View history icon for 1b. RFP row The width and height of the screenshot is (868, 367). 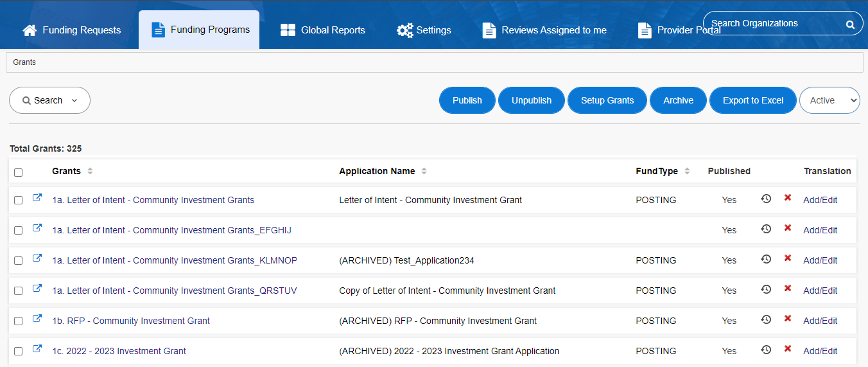click(x=766, y=320)
